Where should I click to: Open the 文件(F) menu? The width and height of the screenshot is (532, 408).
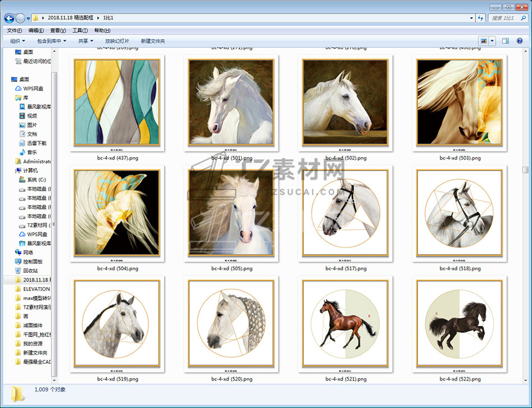pos(15,30)
